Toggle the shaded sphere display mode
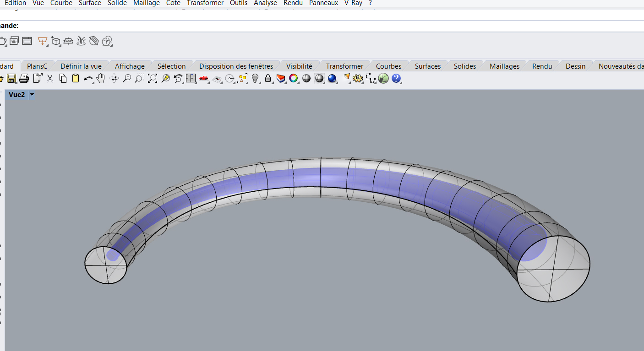This screenshot has height=351, width=644. [306, 79]
